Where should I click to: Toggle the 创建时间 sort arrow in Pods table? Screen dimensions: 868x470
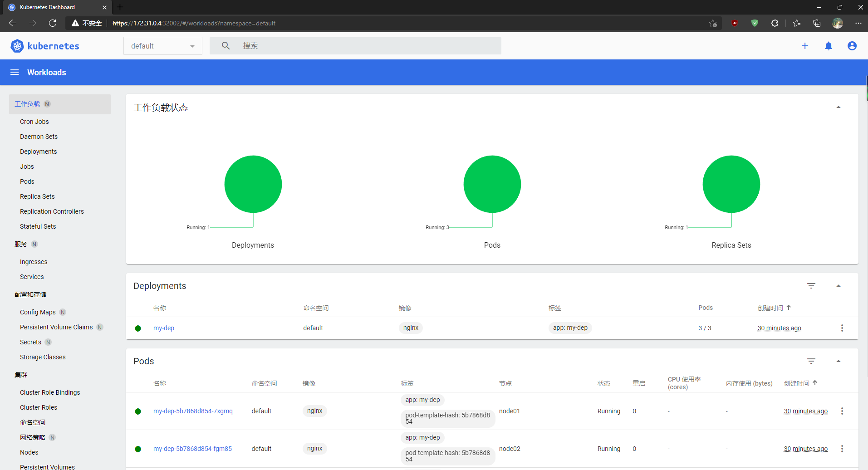pyautogui.click(x=815, y=383)
